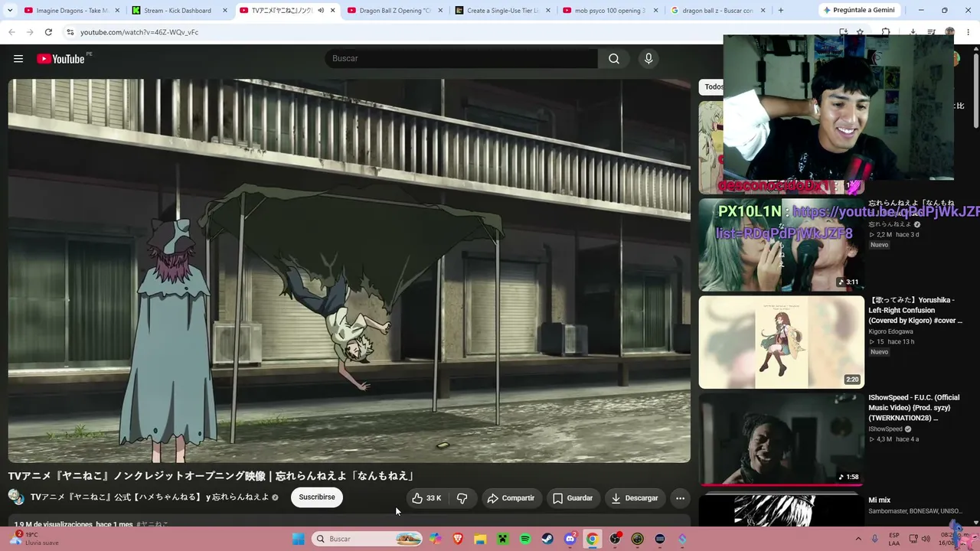Viewport: 980px width, 551px height.
Task: Open the 3:11 video thumbnail in sidebar
Action: (781, 245)
